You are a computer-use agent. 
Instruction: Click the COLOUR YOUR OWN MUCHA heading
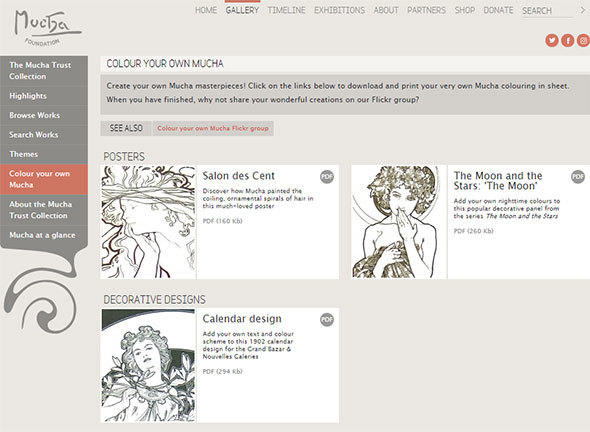(165, 64)
